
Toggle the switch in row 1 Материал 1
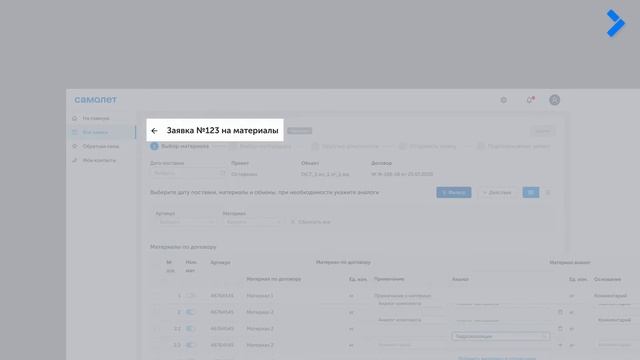coord(190,296)
